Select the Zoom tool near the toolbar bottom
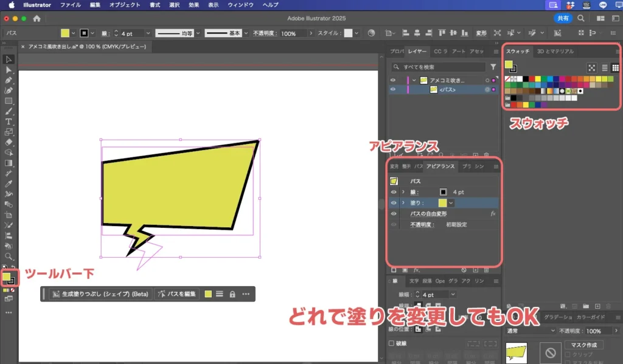This screenshot has height=364, width=623. (x=9, y=256)
